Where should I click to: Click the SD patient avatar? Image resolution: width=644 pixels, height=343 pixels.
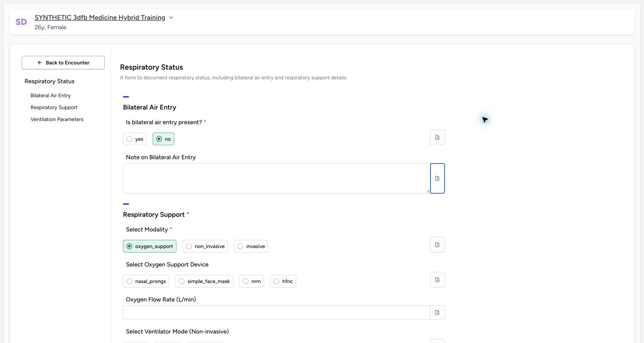[x=21, y=22]
